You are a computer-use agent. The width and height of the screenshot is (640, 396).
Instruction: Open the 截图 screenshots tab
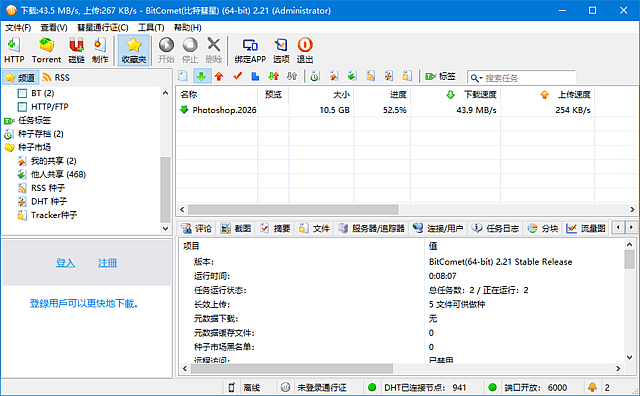[236, 228]
